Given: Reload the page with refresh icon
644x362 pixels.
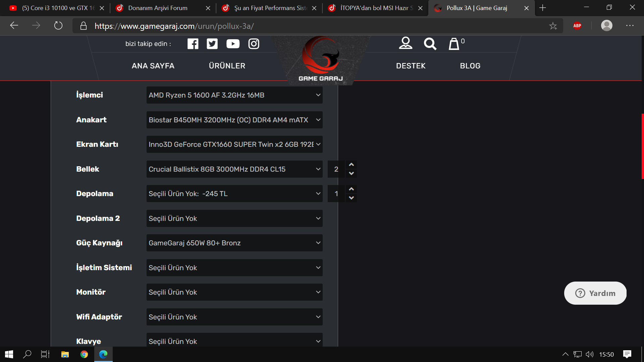Looking at the screenshot, I should point(58,25).
